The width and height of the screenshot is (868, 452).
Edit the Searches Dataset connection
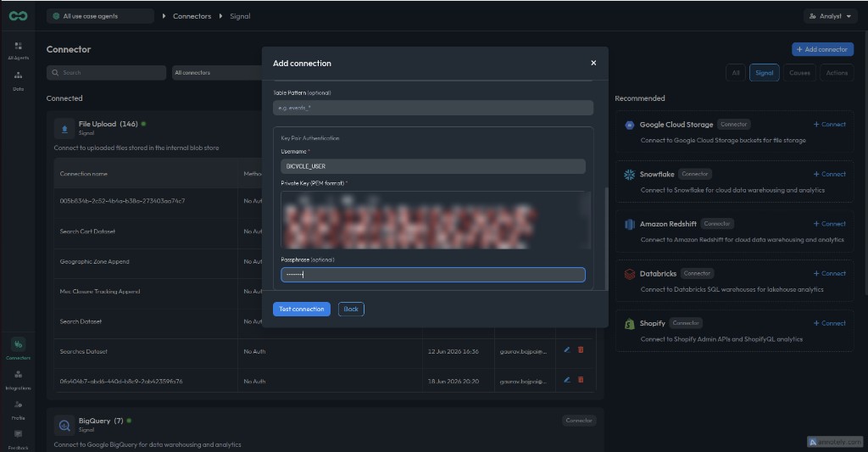coord(567,349)
